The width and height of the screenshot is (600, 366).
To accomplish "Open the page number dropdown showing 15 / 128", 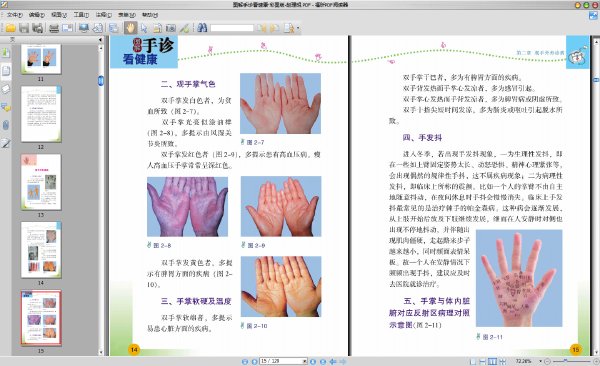I will coord(283,361).
